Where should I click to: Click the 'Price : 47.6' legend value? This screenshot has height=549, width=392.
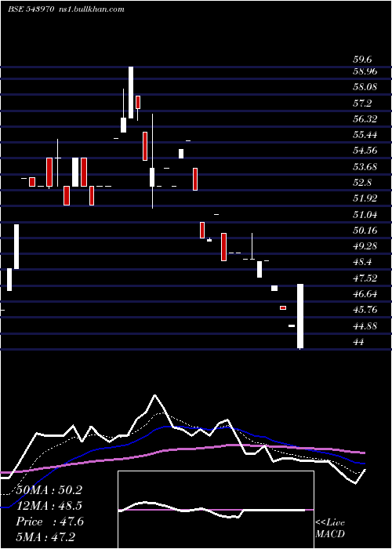(x=49, y=522)
